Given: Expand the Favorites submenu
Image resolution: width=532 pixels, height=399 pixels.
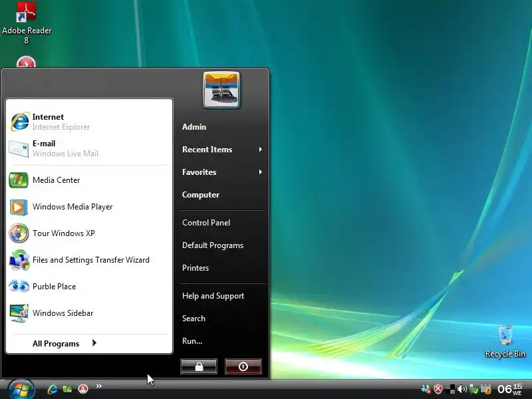Looking at the screenshot, I should pyautogui.click(x=223, y=172).
